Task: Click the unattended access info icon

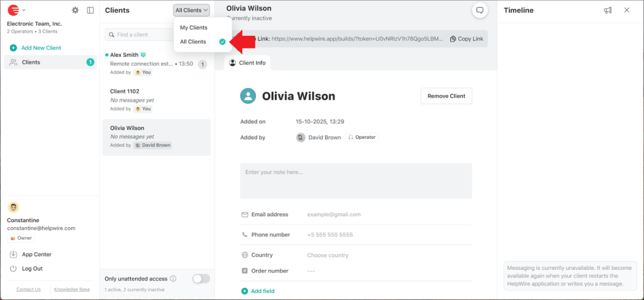Action: click(173, 279)
